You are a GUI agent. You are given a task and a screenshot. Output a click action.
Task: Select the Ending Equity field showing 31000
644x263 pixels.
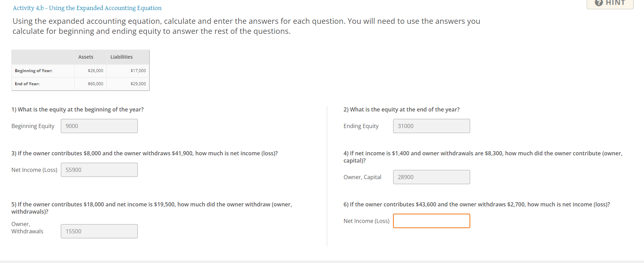pyautogui.click(x=431, y=126)
